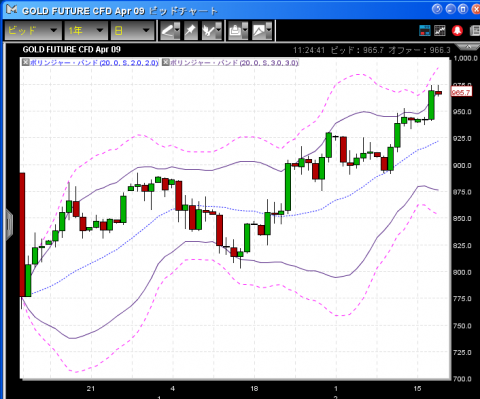Click the pin tool icon

point(191,31)
